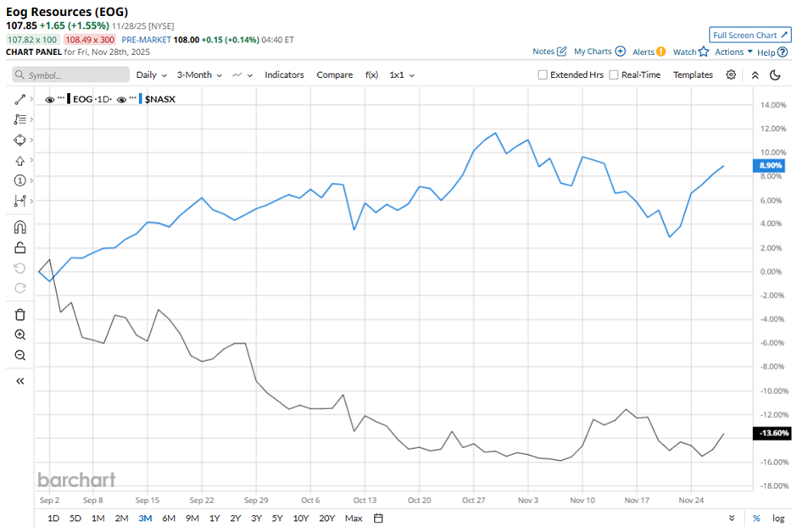Open the Indicators menu
This screenshot has height=532, width=797.
coord(284,75)
